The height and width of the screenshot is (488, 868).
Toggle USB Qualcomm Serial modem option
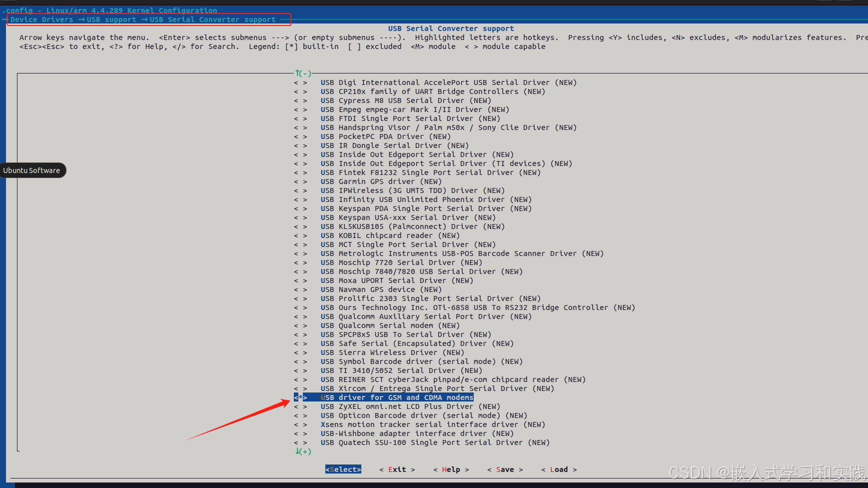point(377,325)
